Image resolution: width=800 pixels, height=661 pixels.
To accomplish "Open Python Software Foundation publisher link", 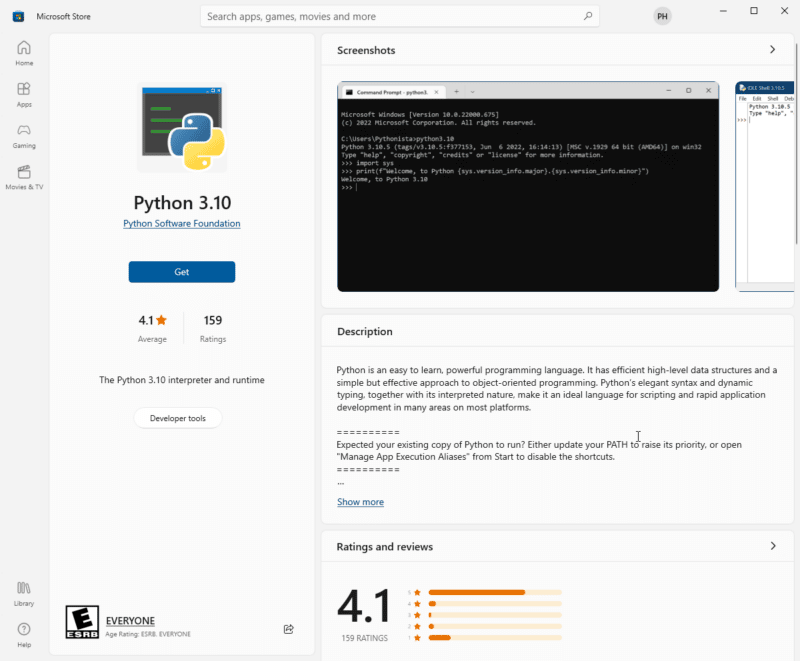I will click(x=182, y=224).
